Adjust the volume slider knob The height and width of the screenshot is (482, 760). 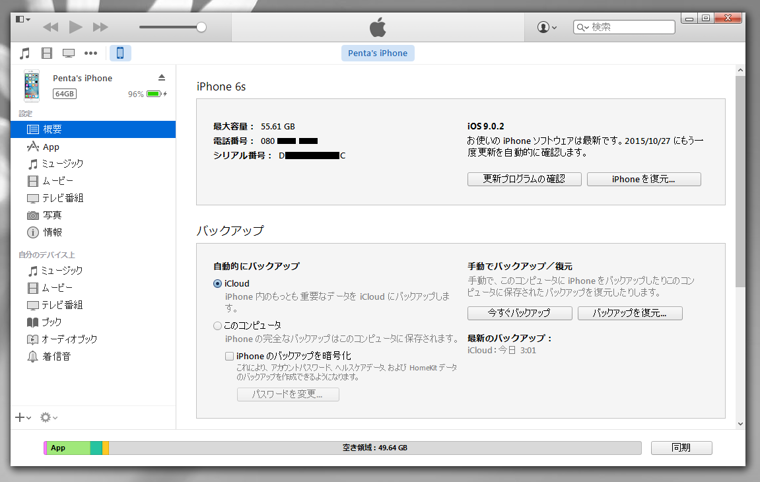coord(201,27)
